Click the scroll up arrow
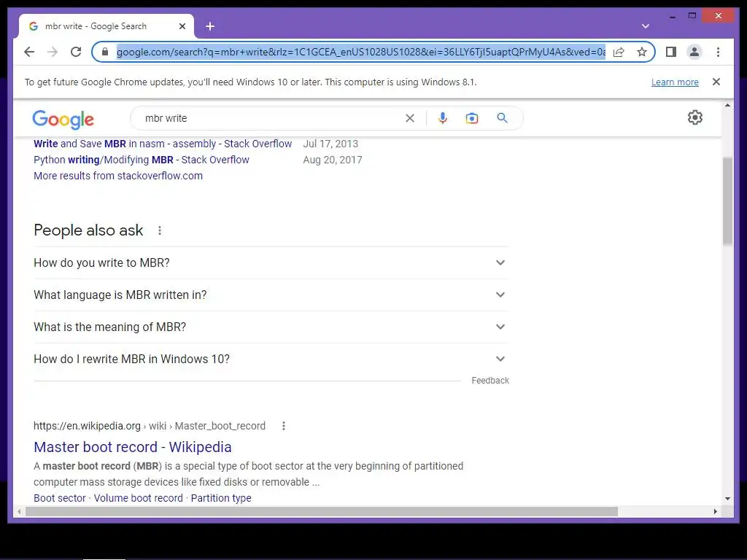Image resolution: width=747 pixels, height=560 pixels. coord(727,105)
